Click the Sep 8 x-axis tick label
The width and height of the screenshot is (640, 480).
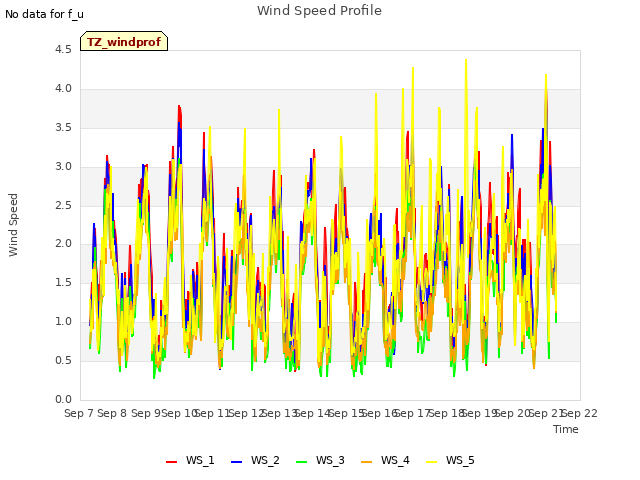click(x=112, y=413)
